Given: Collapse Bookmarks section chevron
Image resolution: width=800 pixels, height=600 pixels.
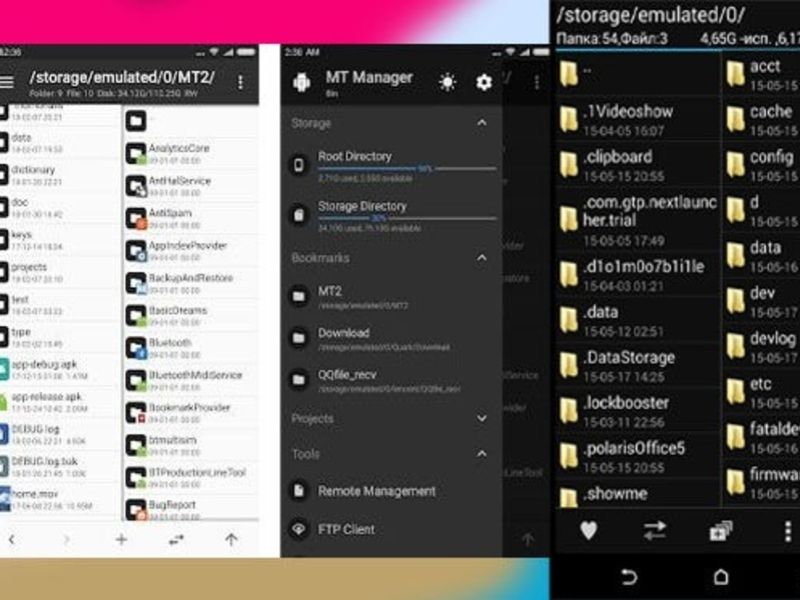Looking at the screenshot, I should pyautogui.click(x=482, y=258).
